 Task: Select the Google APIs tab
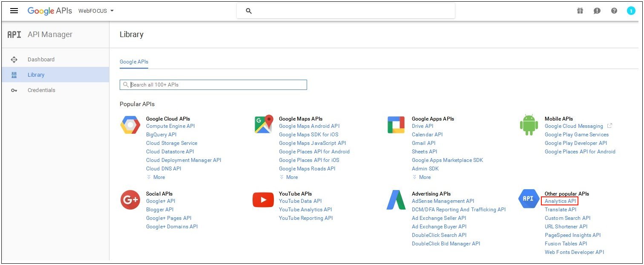[x=134, y=62]
